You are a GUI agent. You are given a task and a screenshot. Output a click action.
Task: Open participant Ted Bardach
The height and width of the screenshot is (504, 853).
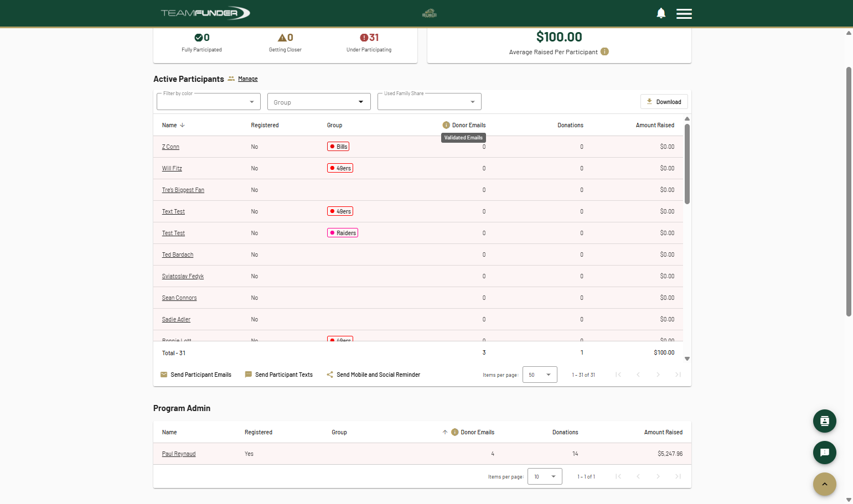click(x=178, y=254)
